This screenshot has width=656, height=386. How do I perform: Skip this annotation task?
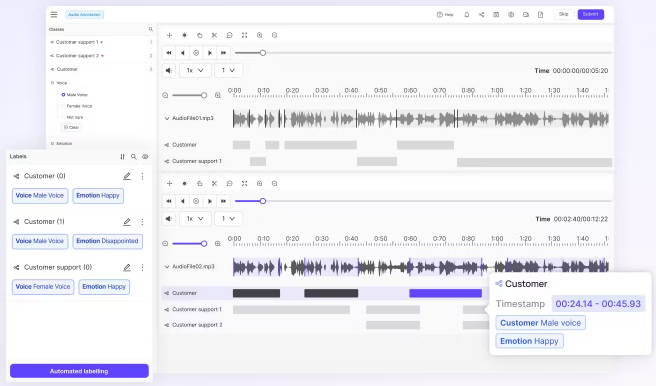[x=564, y=14]
